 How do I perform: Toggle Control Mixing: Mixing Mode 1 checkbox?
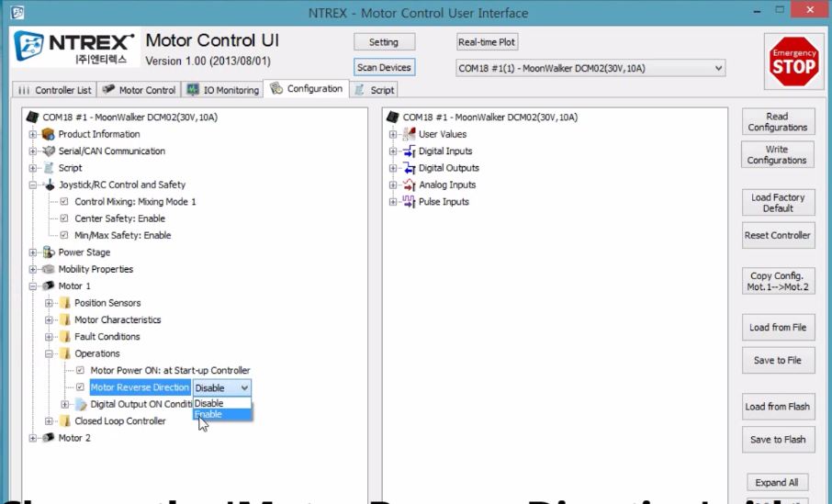coord(64,202)
